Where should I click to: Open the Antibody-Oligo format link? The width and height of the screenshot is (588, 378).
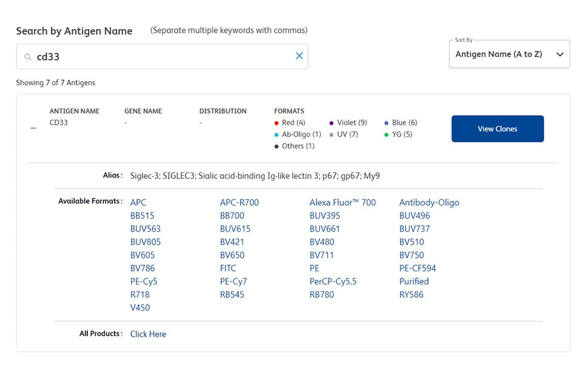429,203
